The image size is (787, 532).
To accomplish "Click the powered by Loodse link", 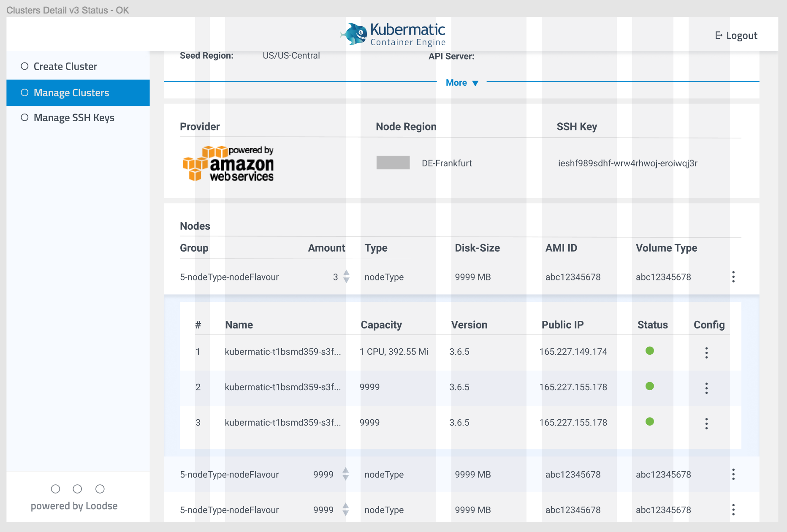I will pos(74,505).
